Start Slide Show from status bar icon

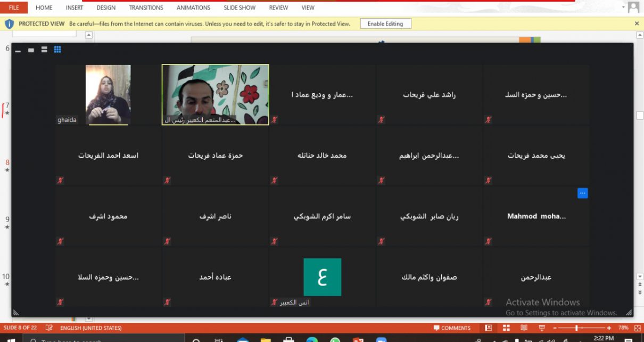click(x=542, y=328)
